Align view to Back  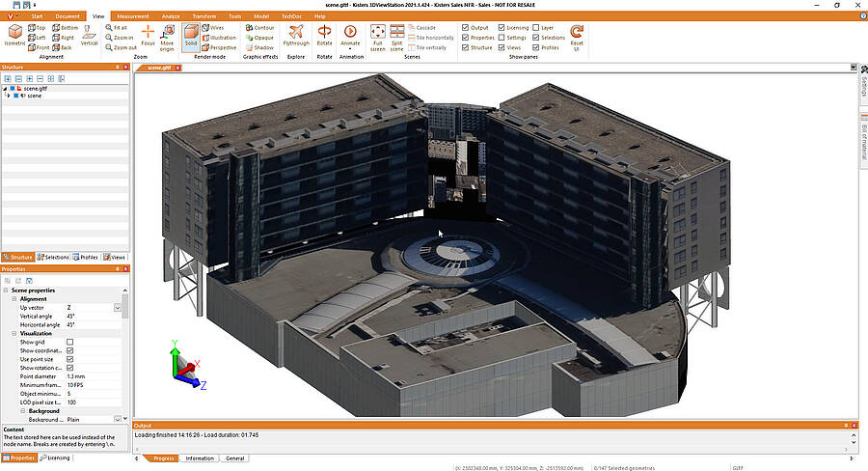(x=62, y=47)
